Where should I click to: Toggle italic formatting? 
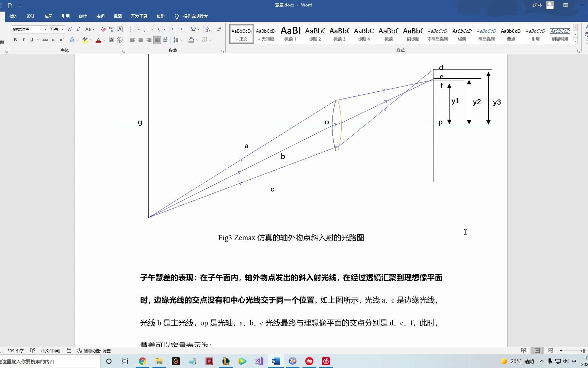pyautogui.click(x=23, y=40)
